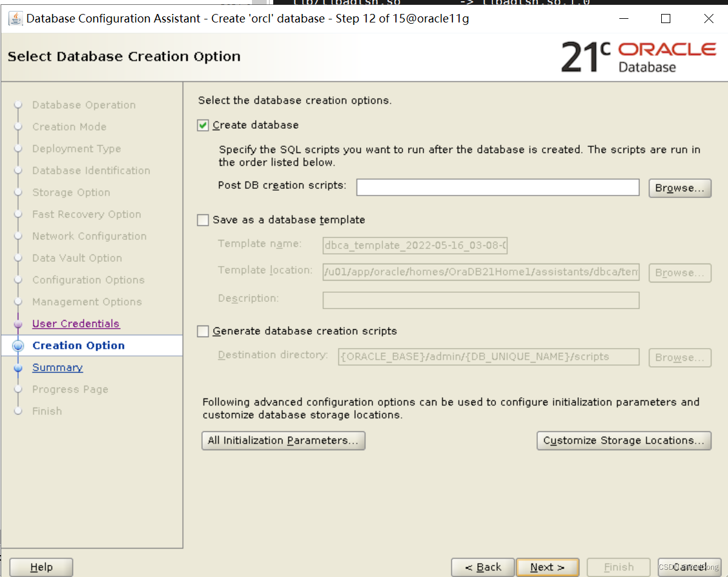Select the Creation Option step
This screenshot has width=728, height=577.
(78, 346)
